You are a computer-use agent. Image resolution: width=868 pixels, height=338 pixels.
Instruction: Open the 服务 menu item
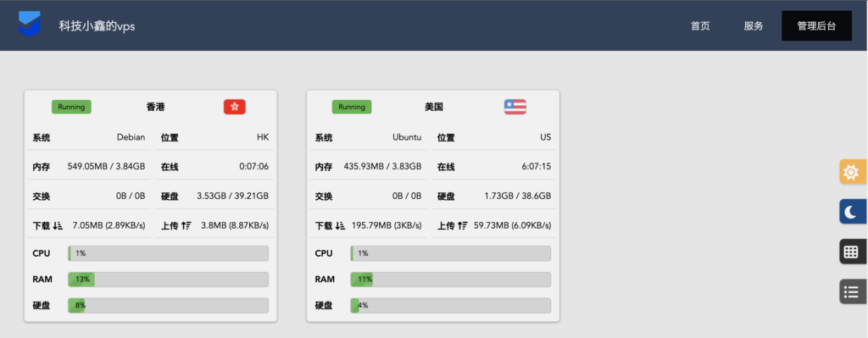[754, 26]
